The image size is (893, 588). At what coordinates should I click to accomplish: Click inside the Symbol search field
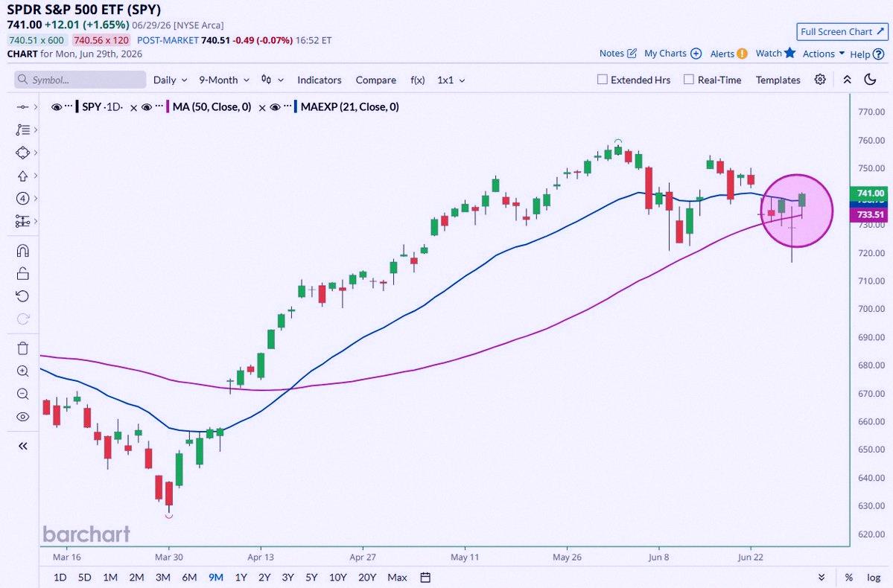80,80
